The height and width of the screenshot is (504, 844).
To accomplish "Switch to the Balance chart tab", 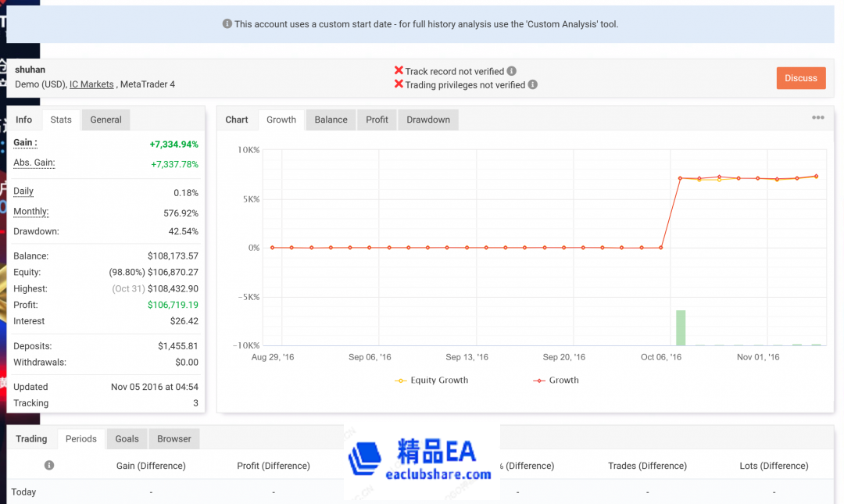I will [x=331, y=120].
